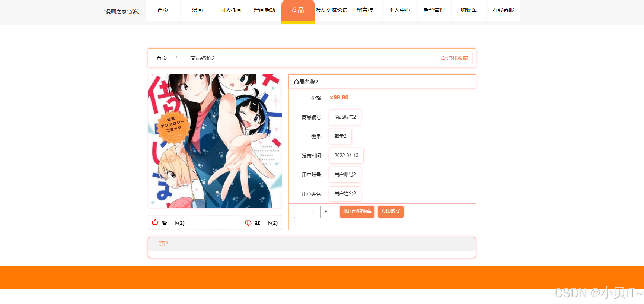644x304 pixels.
Task: Open the 漫画 nav menu item
Action: [197, 10]
